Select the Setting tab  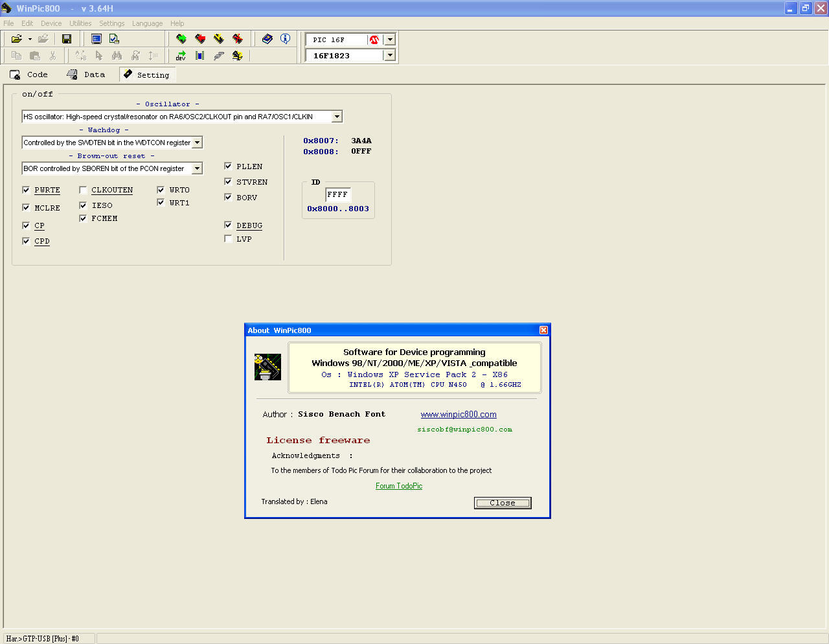coord(147,75)
